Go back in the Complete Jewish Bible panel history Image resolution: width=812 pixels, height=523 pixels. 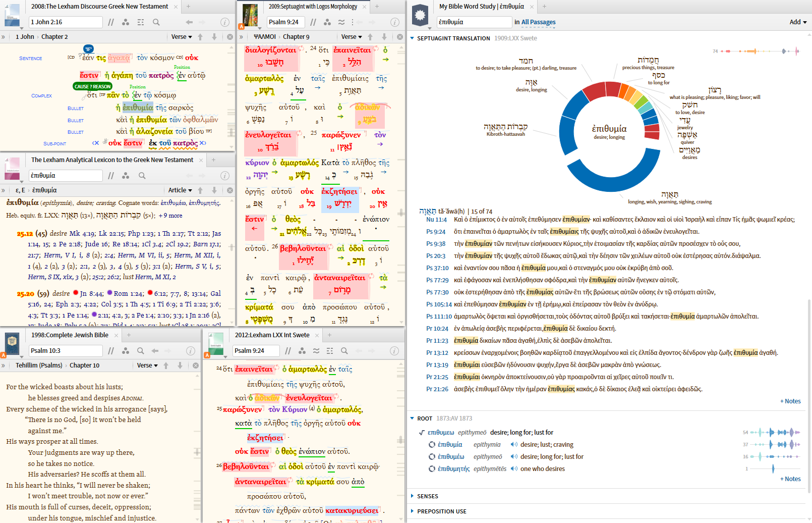(155, 351)
